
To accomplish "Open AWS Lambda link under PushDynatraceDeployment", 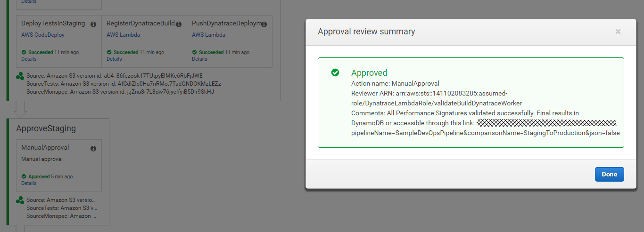I will 208,35.
